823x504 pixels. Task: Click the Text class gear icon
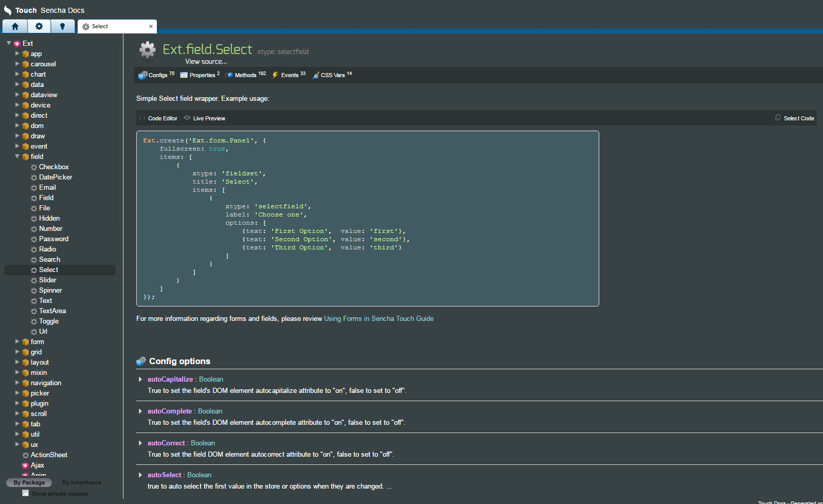coord(34,301)
